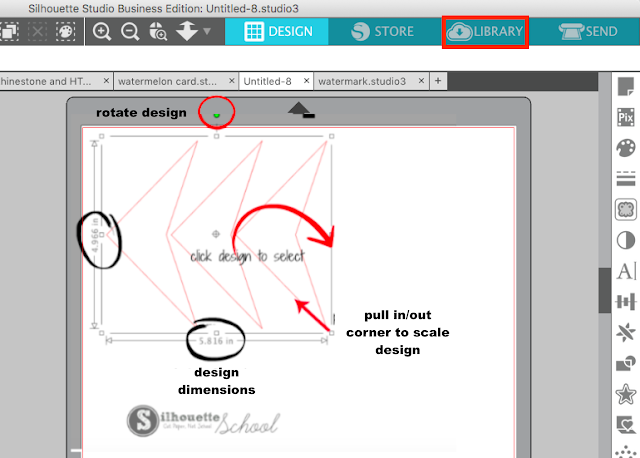Open the Page Setup panel icon

(x=626, y=87)
